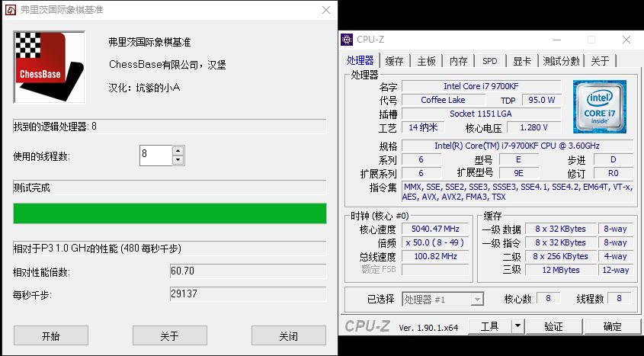This screenshot has height=356, width=644.
Task: Increase thread count with up arrow
Action: click(178, 150)
